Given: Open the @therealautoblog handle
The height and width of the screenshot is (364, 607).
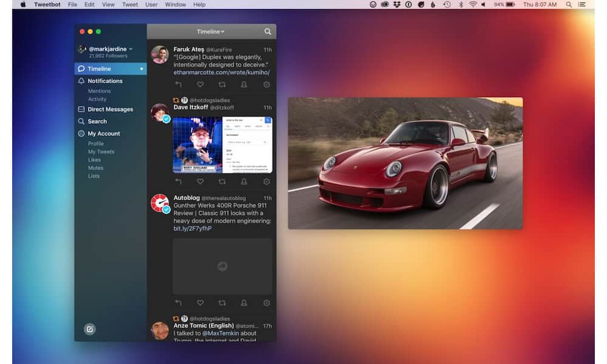Looking at the screenshot, I should [x=223, y=198].
